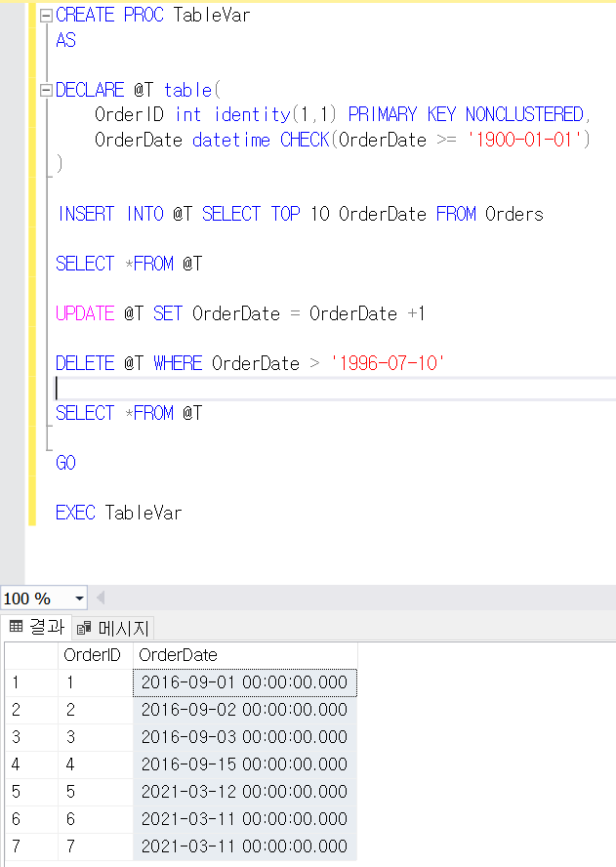Viewport: 616px width, 867px height.
Task: Click the results grid icon on 결과 tab
Action: point(16,627)
